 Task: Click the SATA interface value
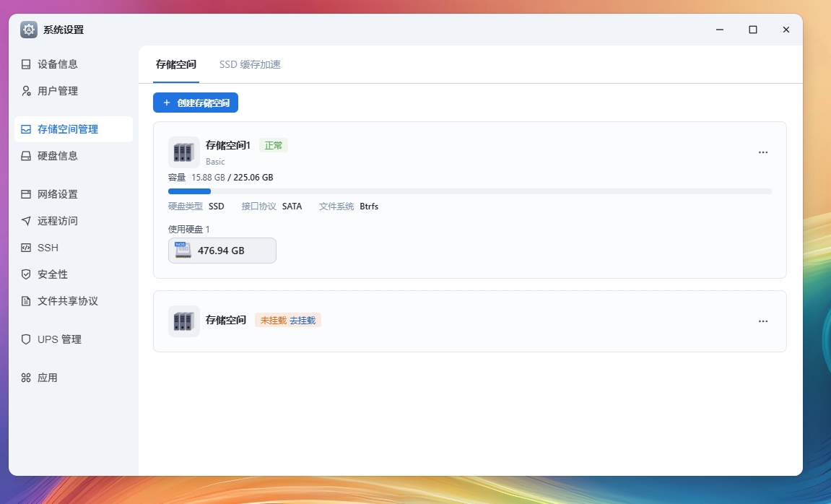[292, 207]
